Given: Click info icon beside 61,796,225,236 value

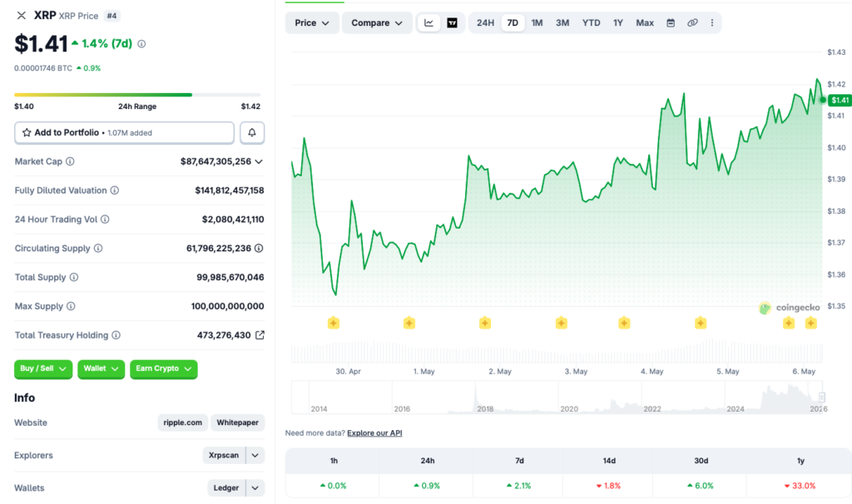Looking at the screenshot, I should coord(260,248).
